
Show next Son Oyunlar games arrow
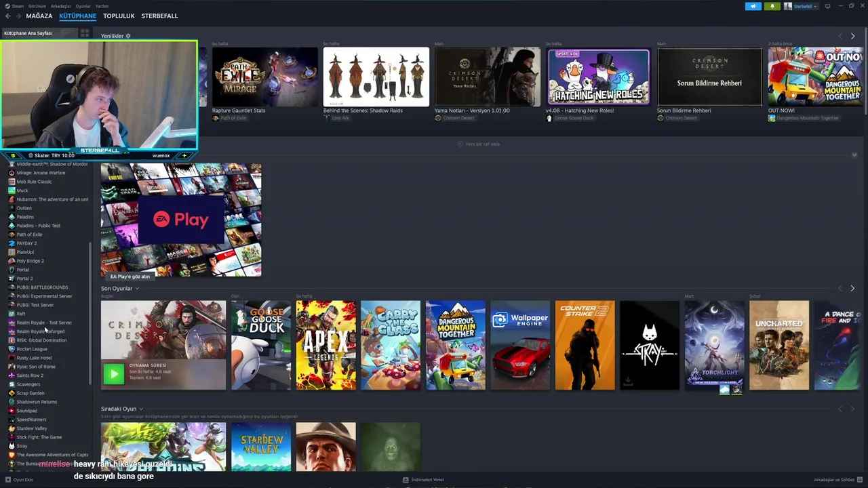coord(852,288)
